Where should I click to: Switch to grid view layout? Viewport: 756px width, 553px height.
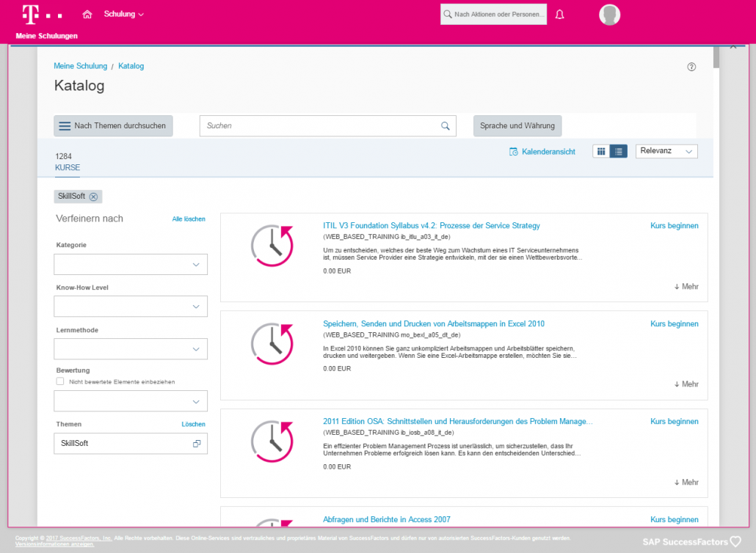tap(601, 151)
